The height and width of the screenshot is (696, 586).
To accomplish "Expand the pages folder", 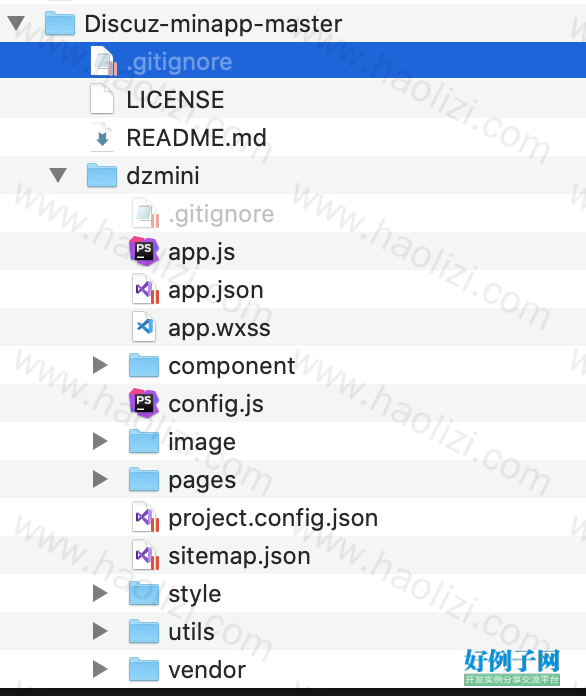I will pos(100,479).
